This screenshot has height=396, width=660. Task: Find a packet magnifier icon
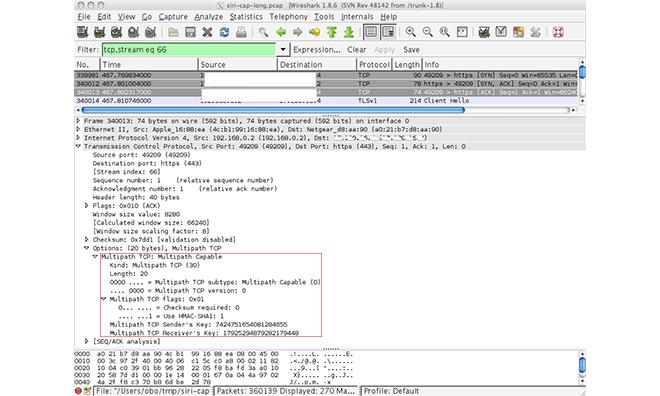(x=263, y=32)
